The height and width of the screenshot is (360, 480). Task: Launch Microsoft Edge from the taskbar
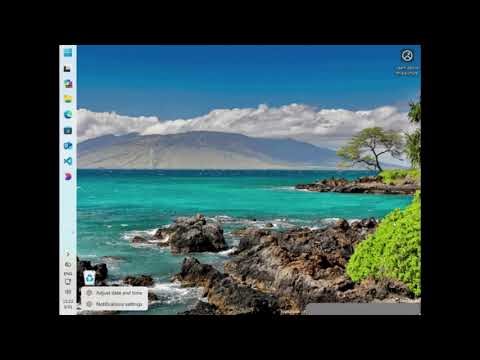point(68,115)
